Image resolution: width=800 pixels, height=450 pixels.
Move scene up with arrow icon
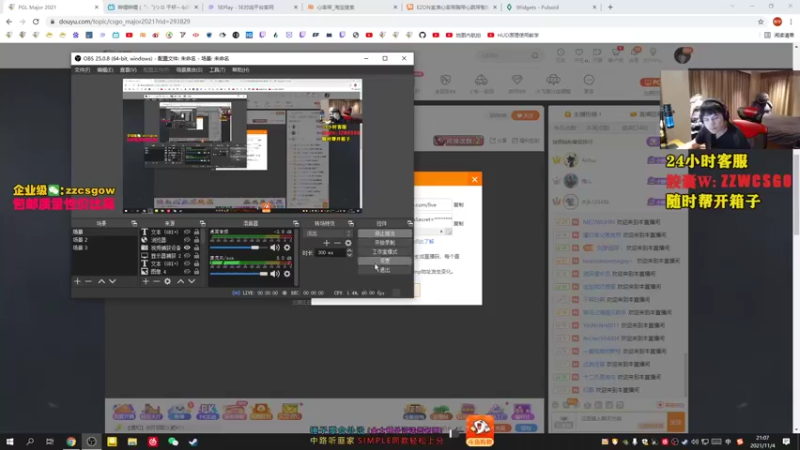101,281
